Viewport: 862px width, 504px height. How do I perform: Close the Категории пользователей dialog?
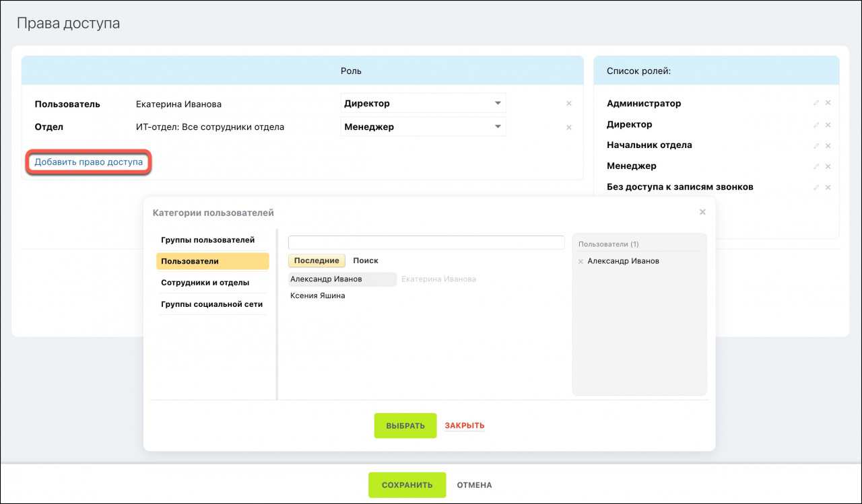pos(702,212)
